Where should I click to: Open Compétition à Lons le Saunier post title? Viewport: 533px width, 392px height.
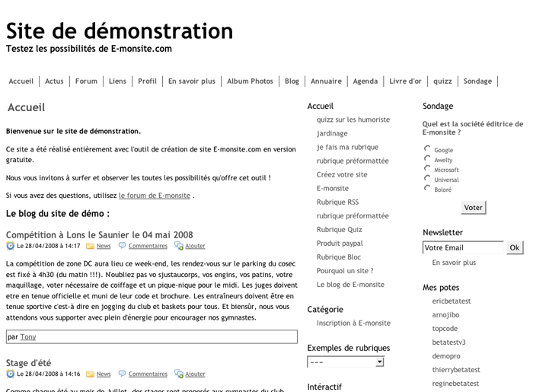click(99, 234)
